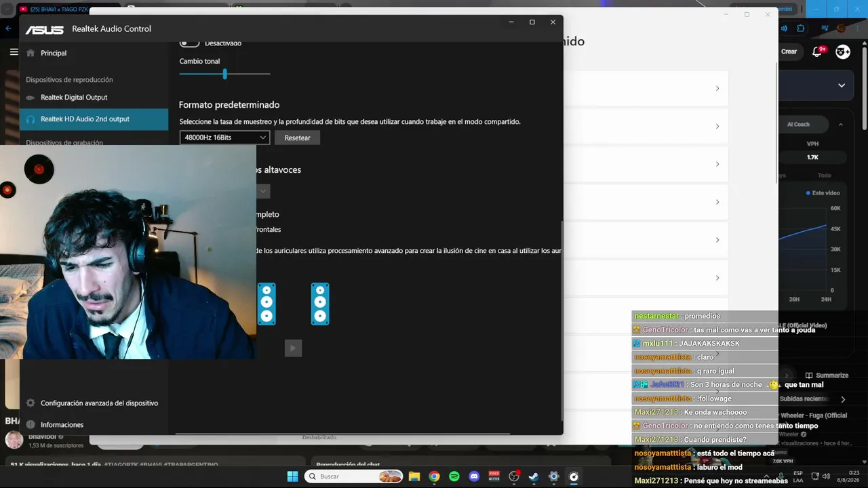Click the gear icon for advanced device settings
The height and width of the screenshot is (488, 868).
(x=31, y=403)
